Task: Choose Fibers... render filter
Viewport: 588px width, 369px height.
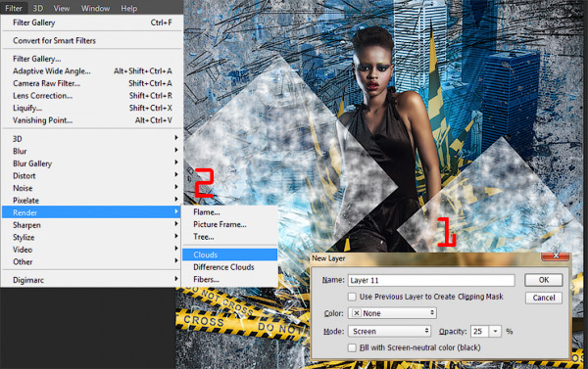Action: [229, 280]
